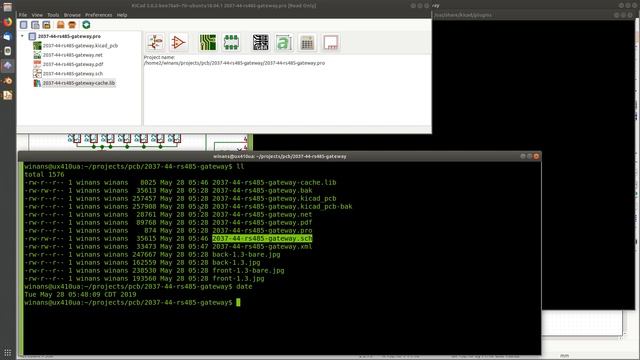Click the kicad_pcb file icon in tree

pos(37,46)
